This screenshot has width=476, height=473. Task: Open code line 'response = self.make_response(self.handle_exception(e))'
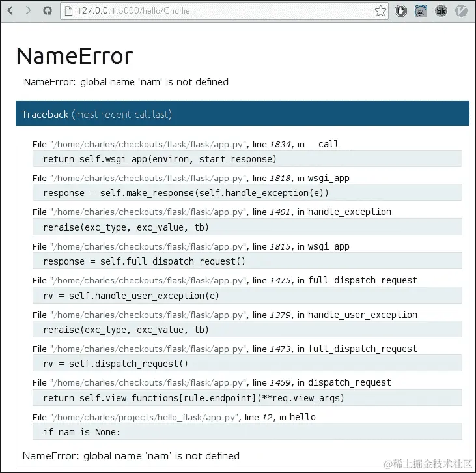click(247, 193)
